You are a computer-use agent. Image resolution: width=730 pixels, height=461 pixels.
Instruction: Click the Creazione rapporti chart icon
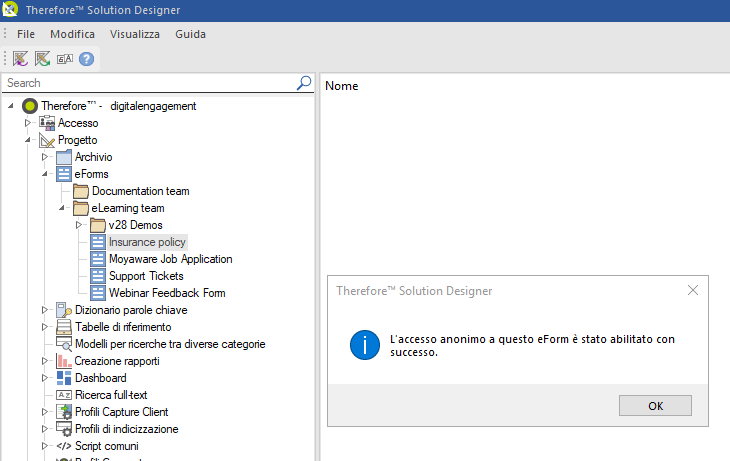click(x=64, y=361)
